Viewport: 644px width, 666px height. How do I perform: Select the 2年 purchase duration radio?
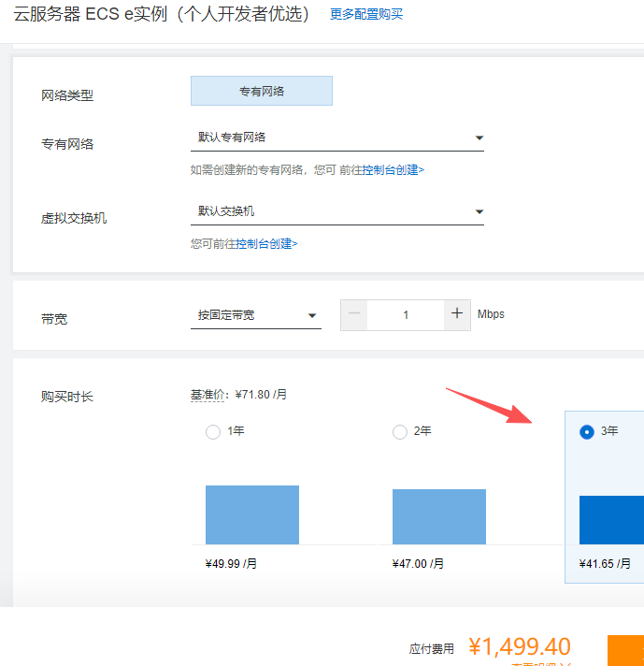click(400, 432)
